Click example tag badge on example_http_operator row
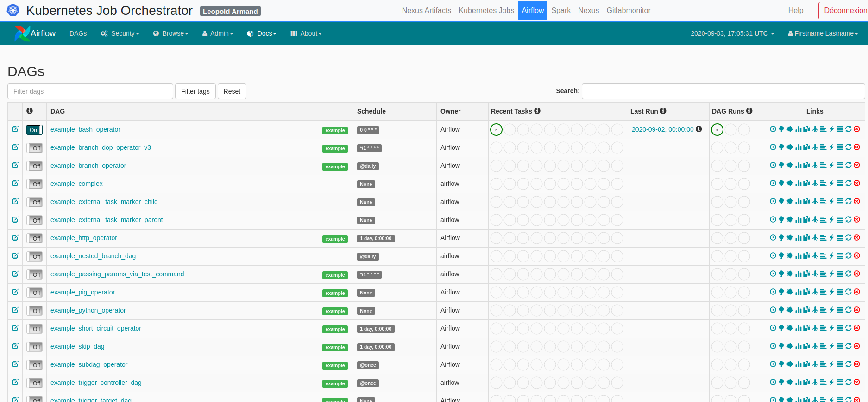Screen dimensions: 868x402 (335, 239)
